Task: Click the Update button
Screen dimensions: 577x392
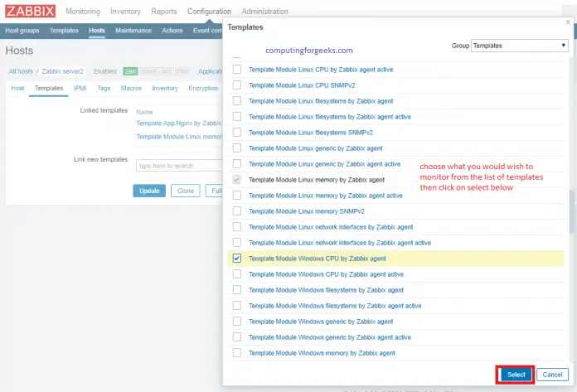Action: [x=149, y=191]
